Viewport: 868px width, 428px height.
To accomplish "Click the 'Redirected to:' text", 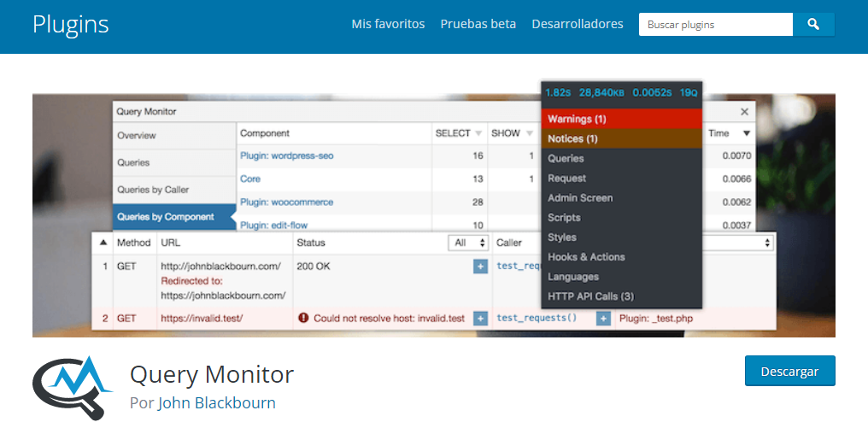I will click(x=191, y=281).
